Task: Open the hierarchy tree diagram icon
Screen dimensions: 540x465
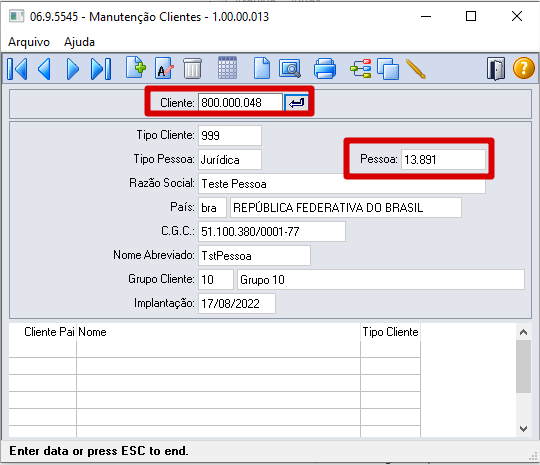Action: point(361,68)
